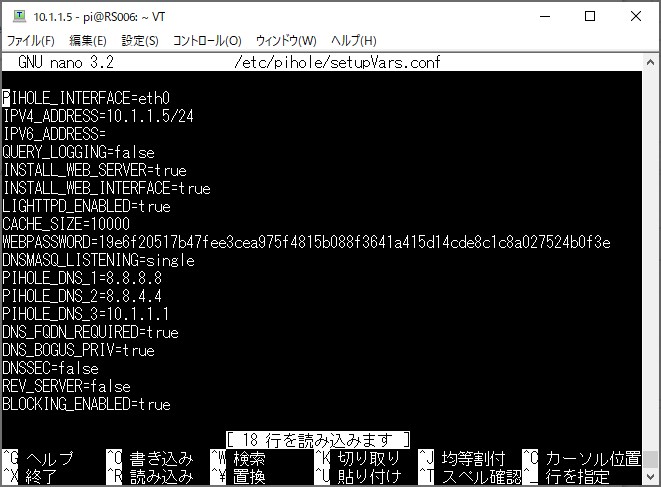Image resolution: width=661 pixels, height=487 pixels.
Task: Click the ^_ 行を指定 shortcut label
Action: coord(567,476)
